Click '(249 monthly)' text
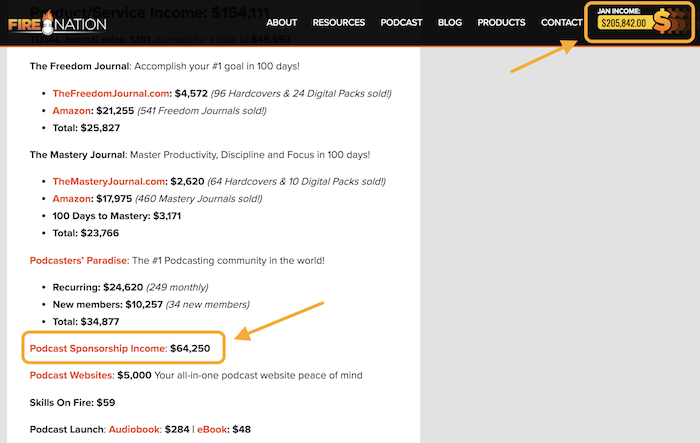The image size is (700, 443). [177, 287]
